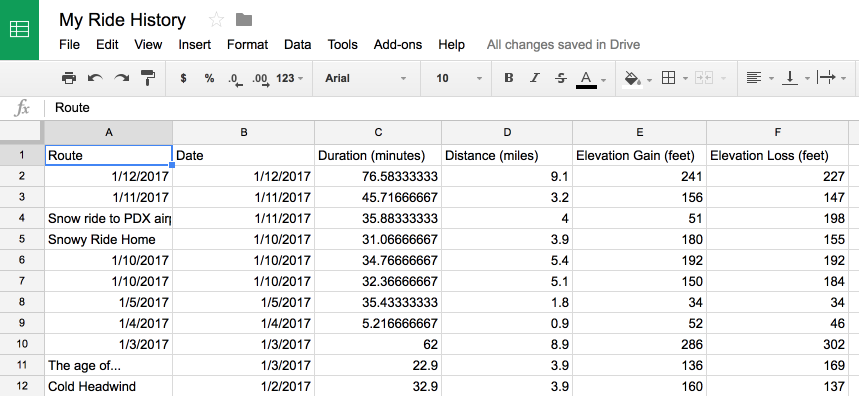The image size is (859, 396).
Task: Toggle strikethrough formatting
Action: coord(560,78)
